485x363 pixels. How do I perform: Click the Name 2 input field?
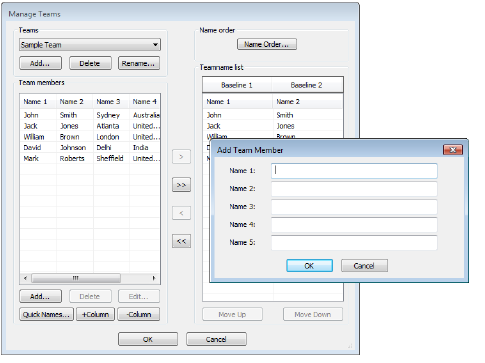point(354,189)
